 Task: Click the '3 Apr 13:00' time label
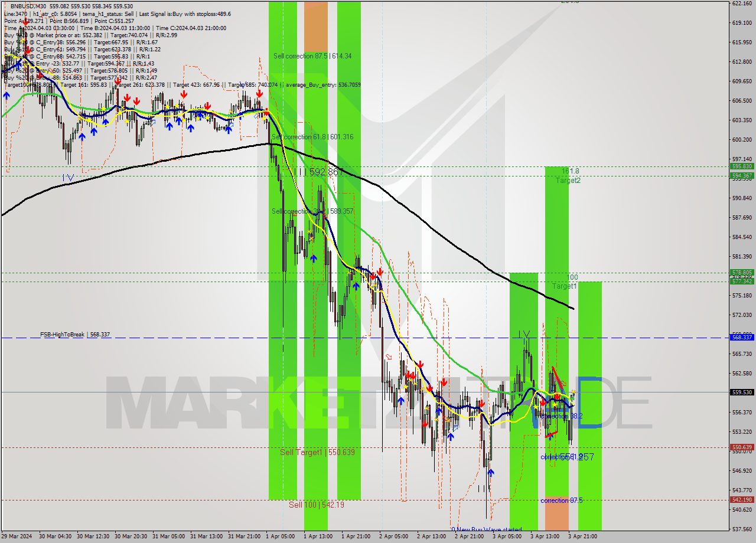pyautogui.click(x=545, y=537)
